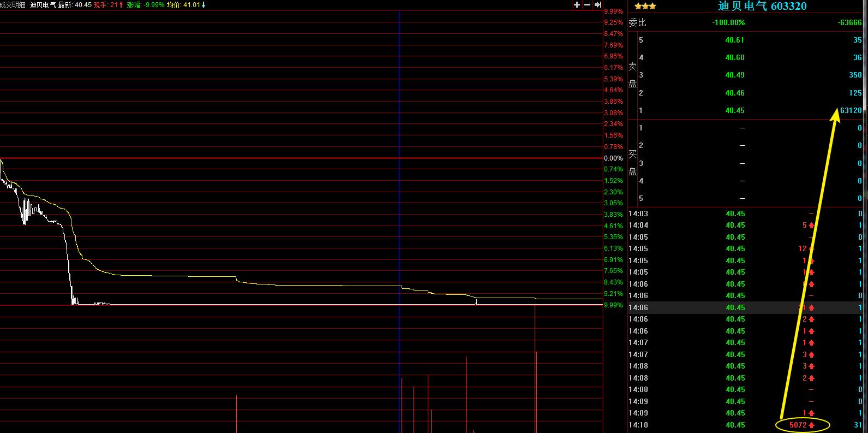Click sell level 5 volume 35
Viewport: 868px width, 433px height.
(x=858, y=40)
